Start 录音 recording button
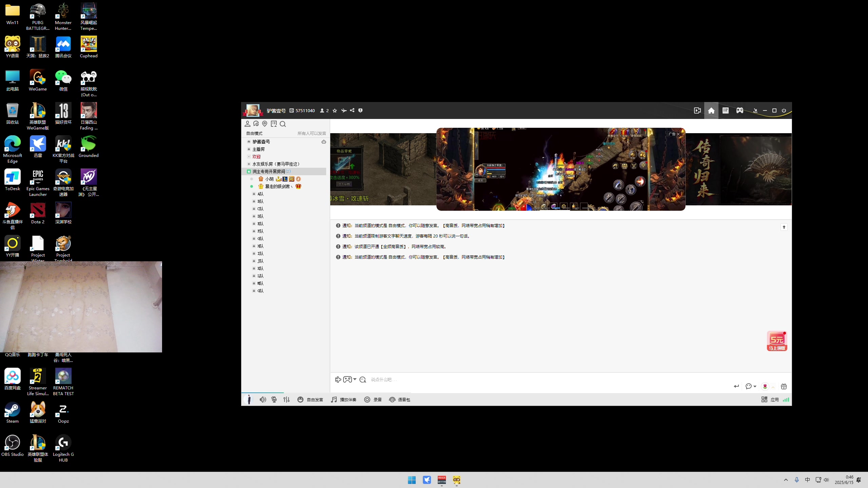This screenshot has height=488, width=868. (x=373, y=400)
